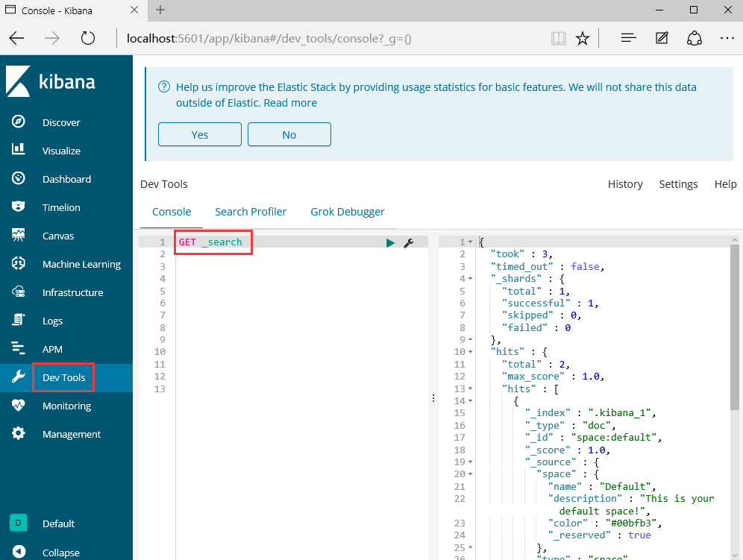Click the Console - Kibana browser tab
This screenshot has width=743, height=560.
73,10
